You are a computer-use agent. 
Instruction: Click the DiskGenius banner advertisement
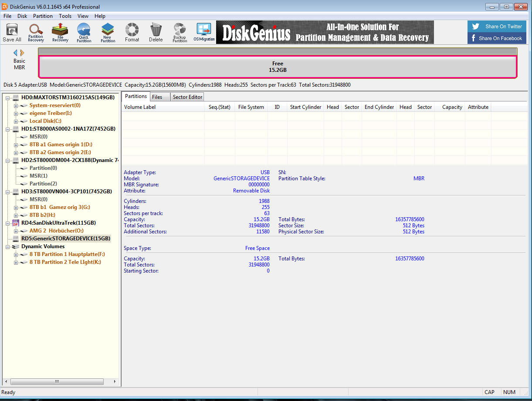[x=325, y=32]
